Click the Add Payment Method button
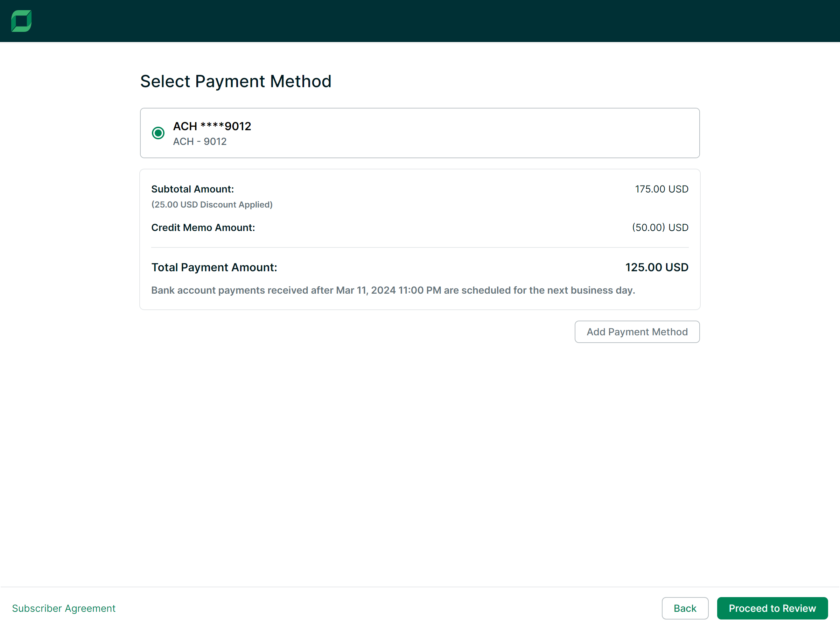The image size is (840, 630). [637, 332]
